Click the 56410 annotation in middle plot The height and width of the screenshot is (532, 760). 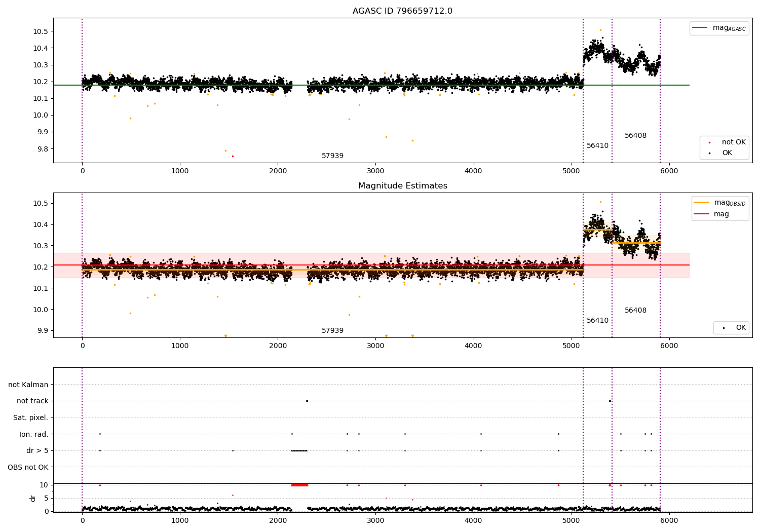click(x=597, y=321)
